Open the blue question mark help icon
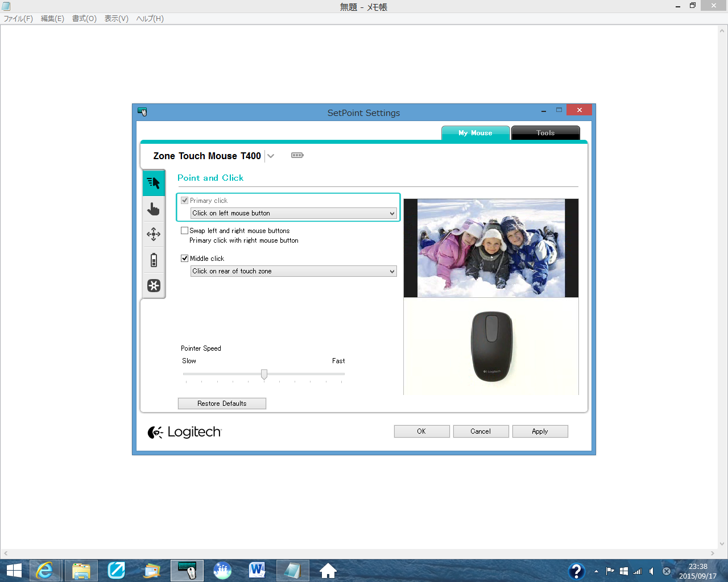This screenshot has height=582, width=728. point(576,571)
